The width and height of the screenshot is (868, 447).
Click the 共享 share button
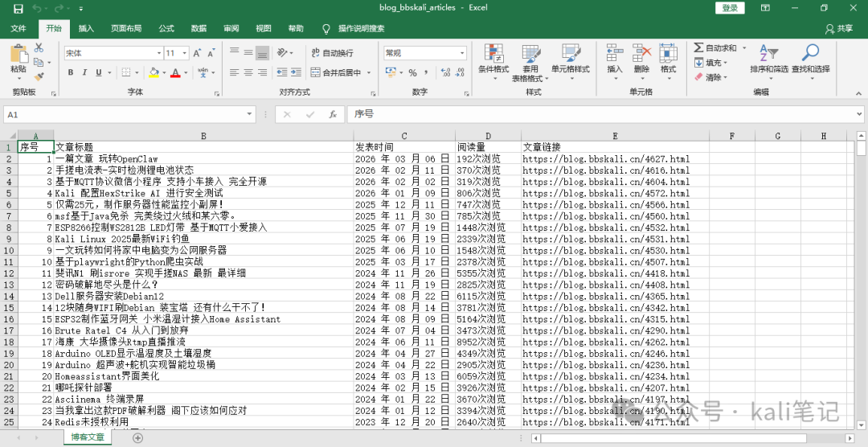point(838,28)
